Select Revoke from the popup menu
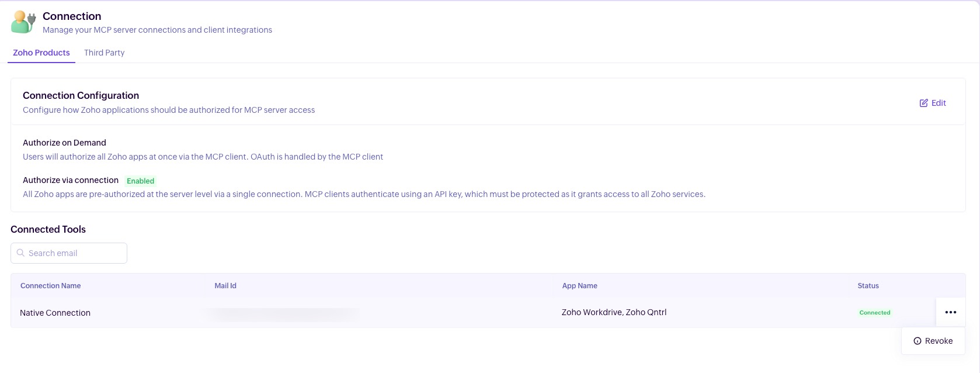 pyautogui.click(x=938, y=341)
